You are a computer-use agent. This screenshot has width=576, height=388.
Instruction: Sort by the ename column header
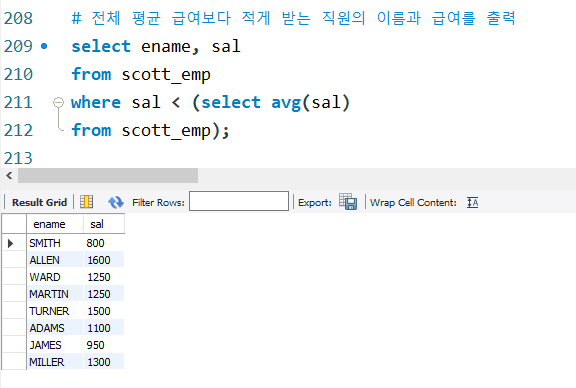pyautogui.click(x=55, y=224)
